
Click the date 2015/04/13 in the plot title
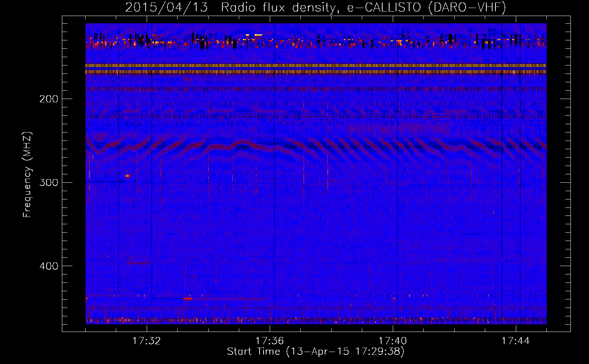166,7
